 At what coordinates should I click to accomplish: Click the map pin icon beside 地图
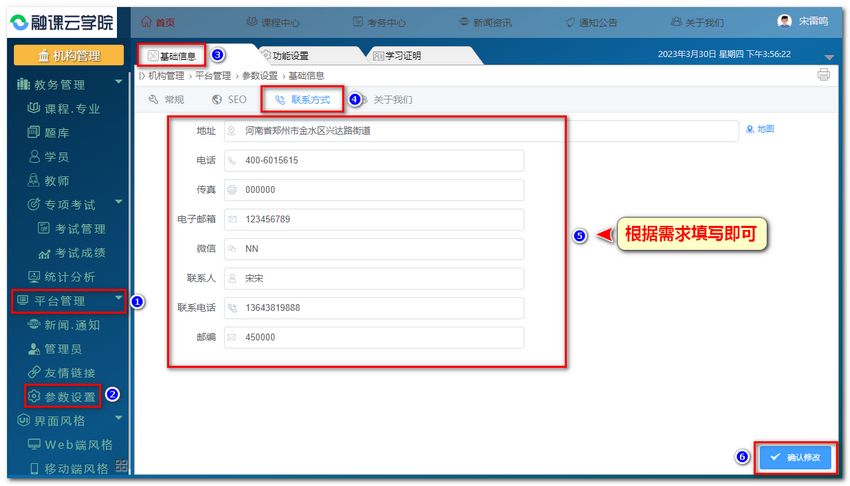[750, 129]
